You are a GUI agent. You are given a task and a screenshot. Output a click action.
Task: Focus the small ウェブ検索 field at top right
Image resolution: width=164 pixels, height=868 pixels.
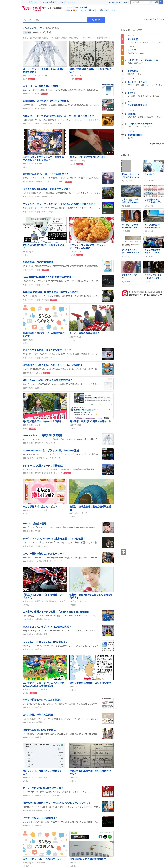pyautogui.click(x=138, y=2)
